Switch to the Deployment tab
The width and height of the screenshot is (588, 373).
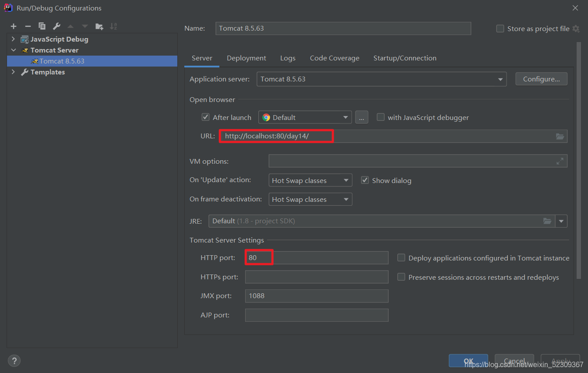tap(246, 58)
